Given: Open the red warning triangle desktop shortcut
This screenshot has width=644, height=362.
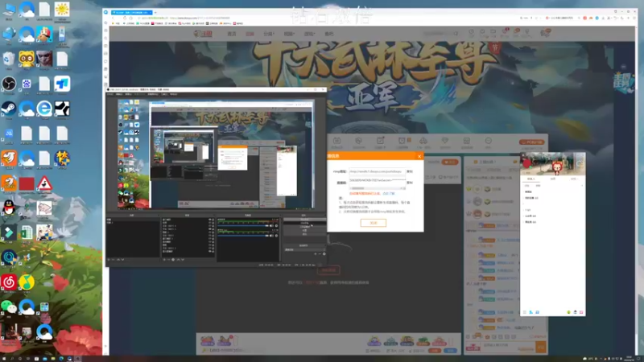Looking at the screenshot, I should (44, 183).
